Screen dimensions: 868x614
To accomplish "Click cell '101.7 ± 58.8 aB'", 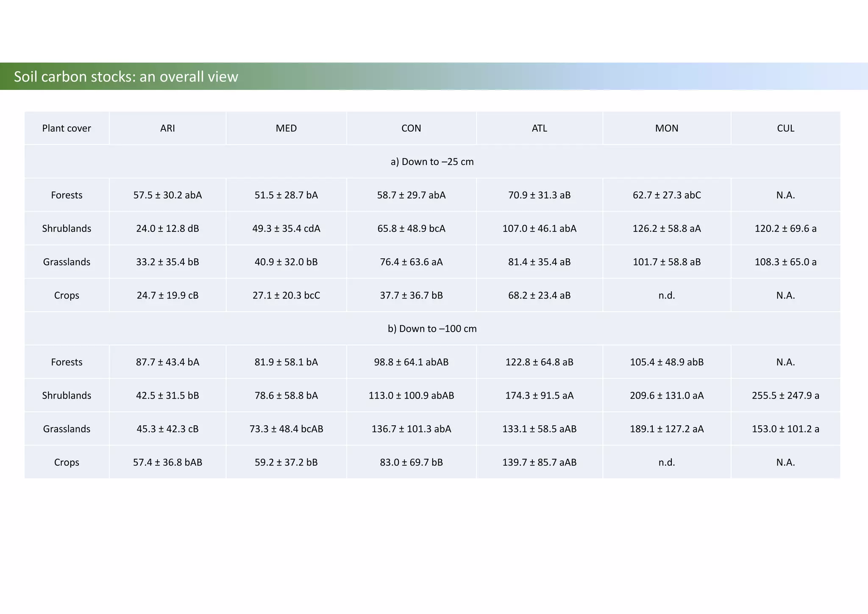I will point(667,262).
